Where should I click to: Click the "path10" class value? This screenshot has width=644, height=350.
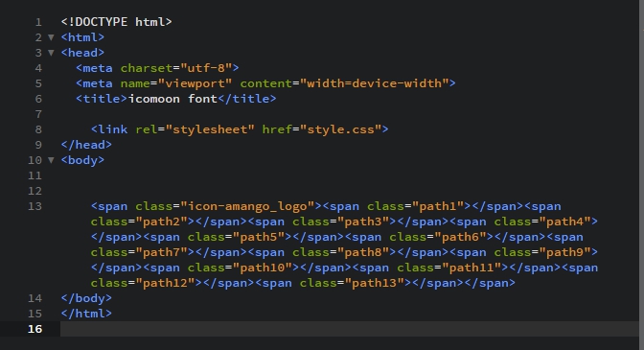[263, 268]
